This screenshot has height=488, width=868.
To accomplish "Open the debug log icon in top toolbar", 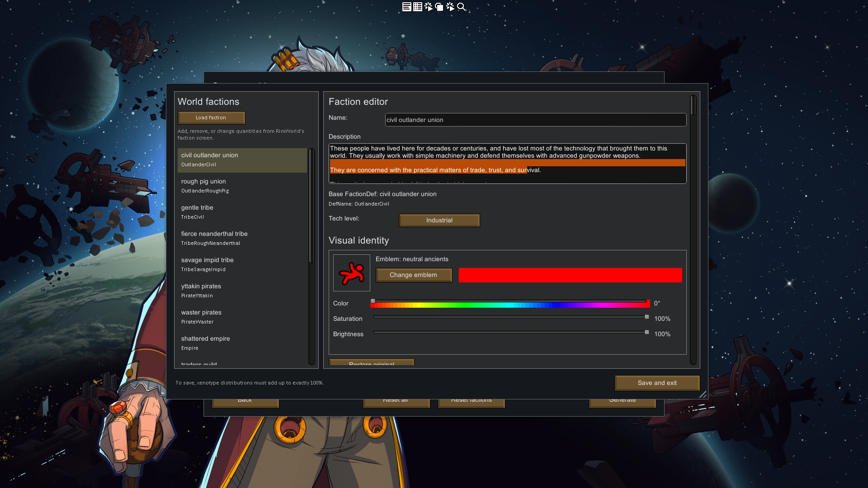I will point(406,7).
